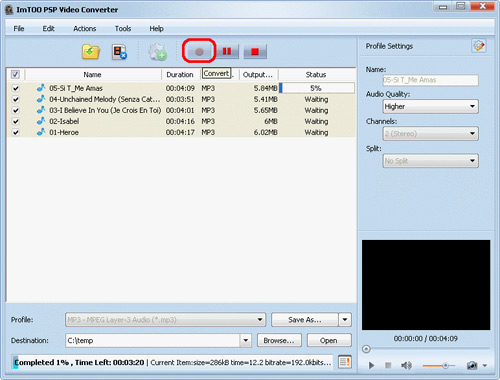The height and width of the screenshot is (380, 500).
Task: Click the Add File folder icon
Action: [x=91, y=52]
